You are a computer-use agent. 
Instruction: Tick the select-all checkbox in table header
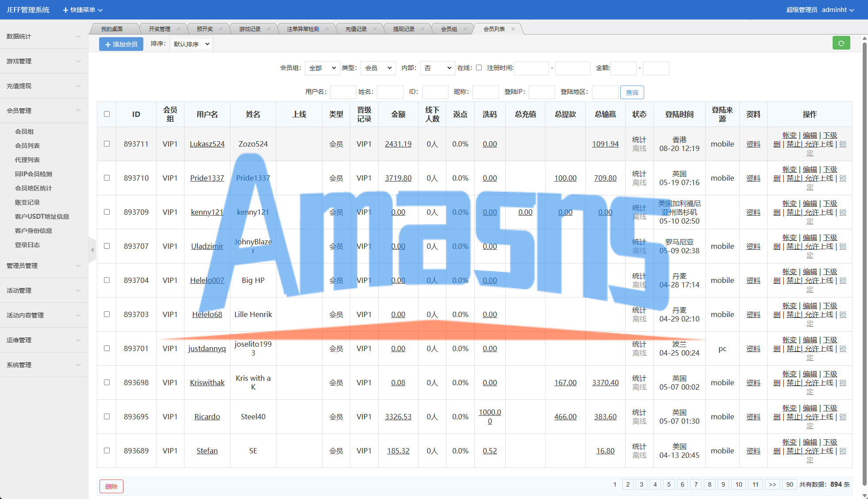click(x=107, y=114)
